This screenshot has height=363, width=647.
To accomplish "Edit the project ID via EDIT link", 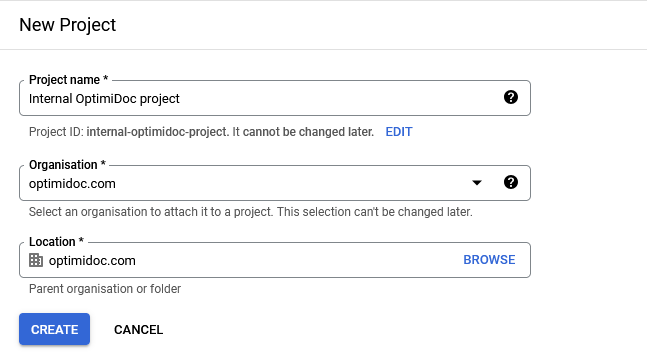I will coord(399,132).
